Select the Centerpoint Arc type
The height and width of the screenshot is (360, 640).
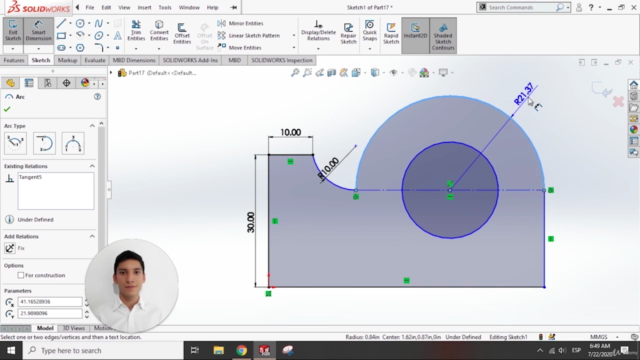[16, 143]
